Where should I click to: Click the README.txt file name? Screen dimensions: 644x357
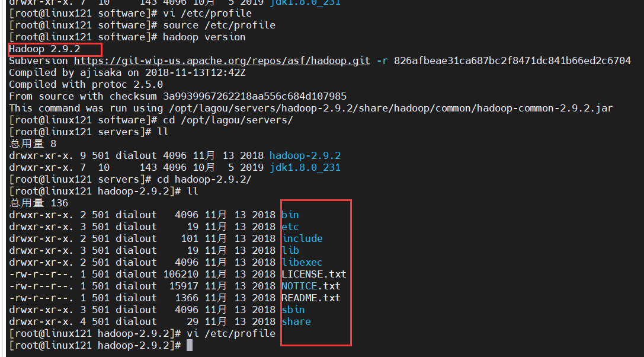[311, 298]
